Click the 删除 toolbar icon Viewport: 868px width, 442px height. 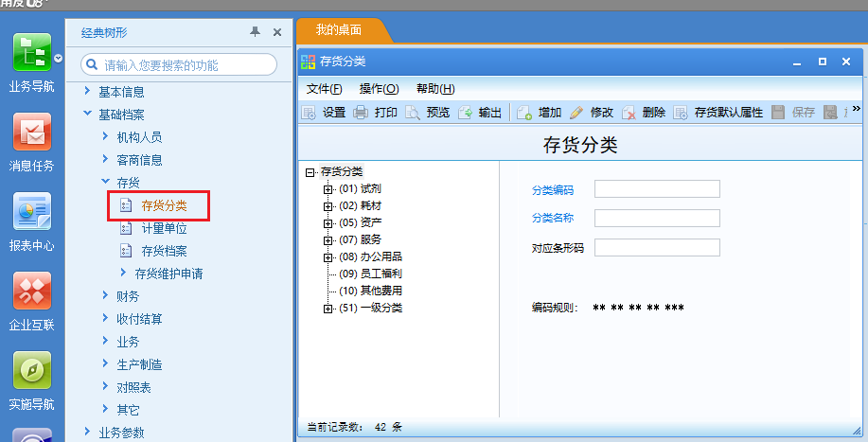(629, 113)
